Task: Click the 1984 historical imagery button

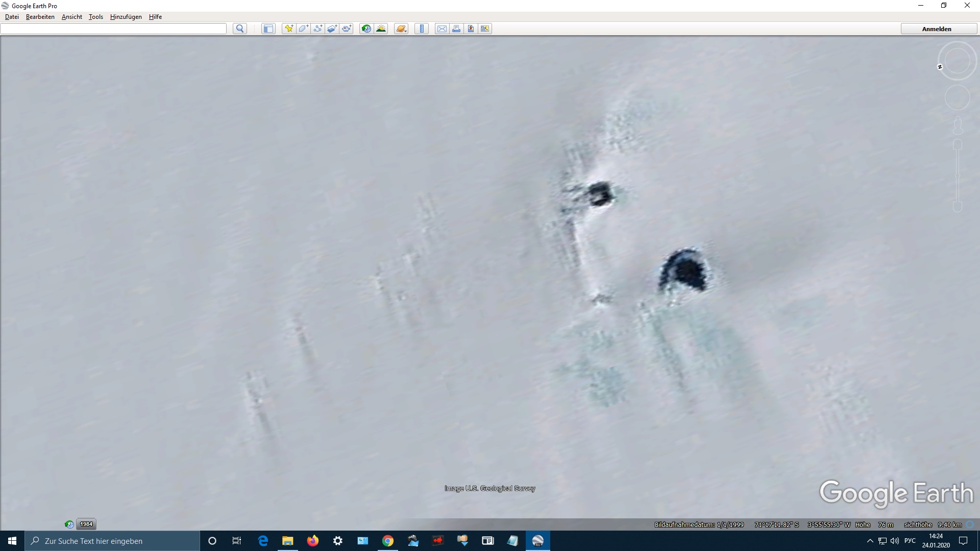Action: pyautogui.click(x=86, y=524)
